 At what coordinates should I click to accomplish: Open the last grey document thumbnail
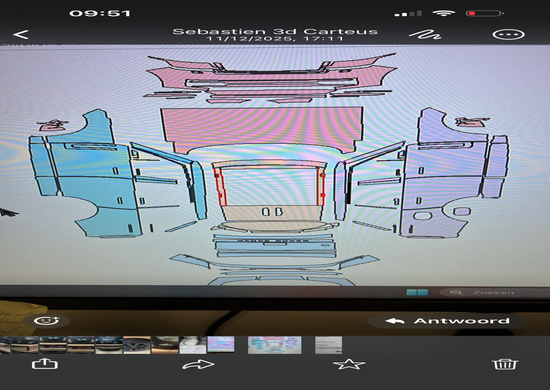point(328,345)
